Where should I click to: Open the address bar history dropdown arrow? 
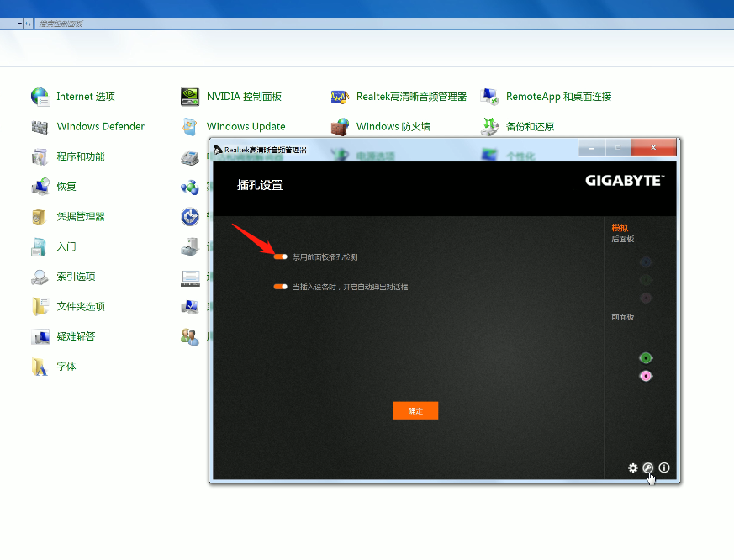20,24
